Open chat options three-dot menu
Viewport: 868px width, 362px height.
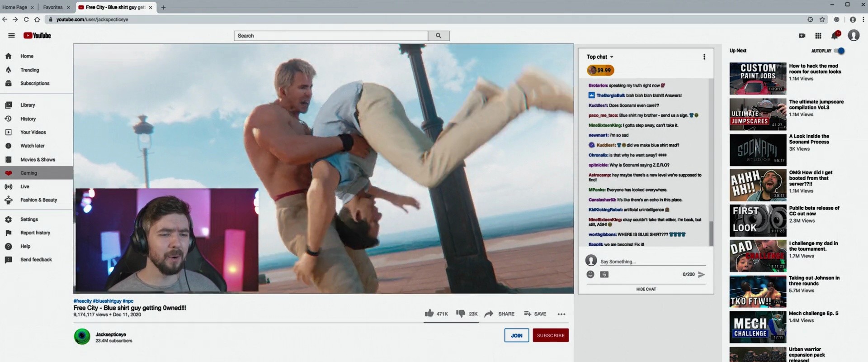pyautogui.click(x=704, y=57)
